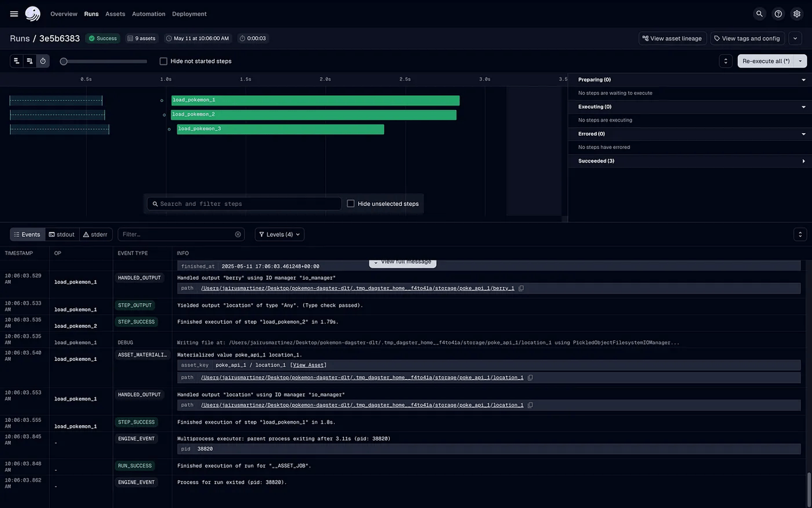
Task: Select the load_pokemon_2 step bar
Action: point(314,115)
